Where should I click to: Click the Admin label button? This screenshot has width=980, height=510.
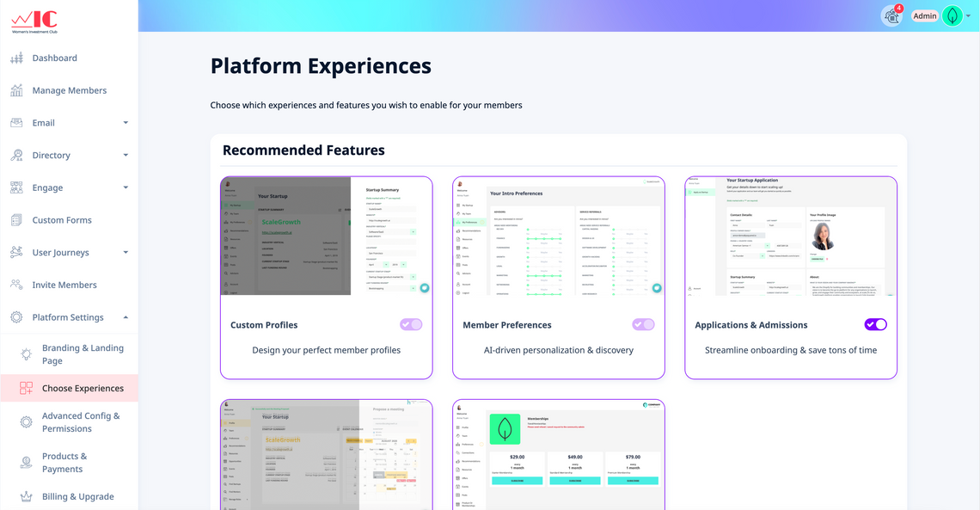click(924, 16)
